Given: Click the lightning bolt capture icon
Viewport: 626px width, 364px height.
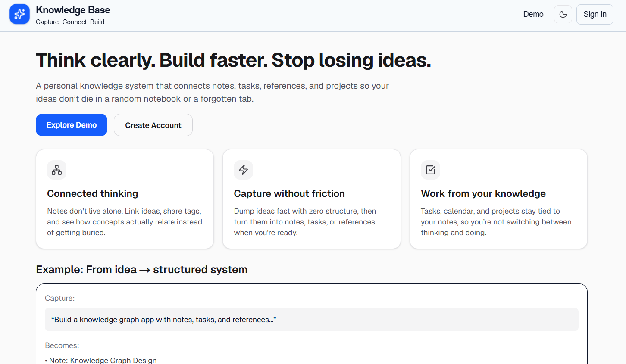Looking at the screenshot, I should pos(244,170).
